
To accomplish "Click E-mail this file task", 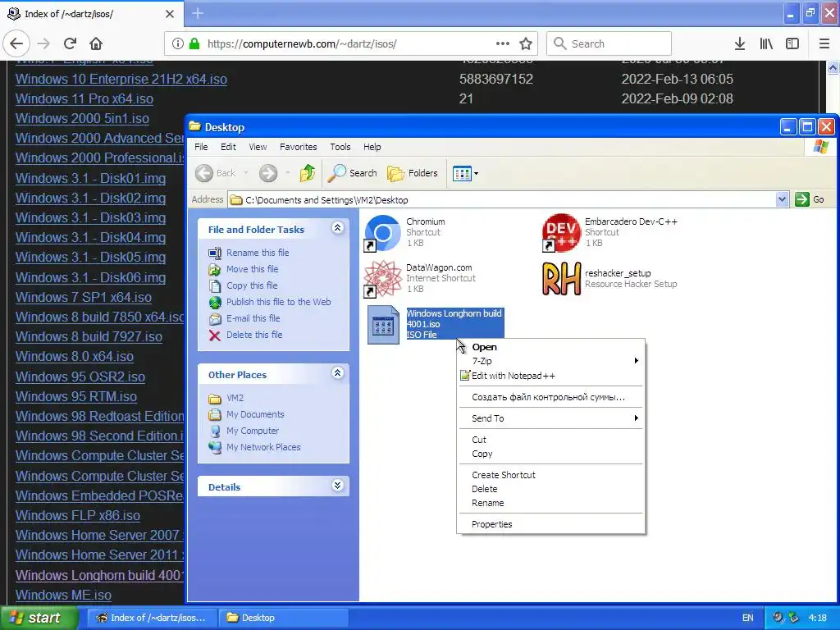I will pyautogui.click(x=253, y=318).
